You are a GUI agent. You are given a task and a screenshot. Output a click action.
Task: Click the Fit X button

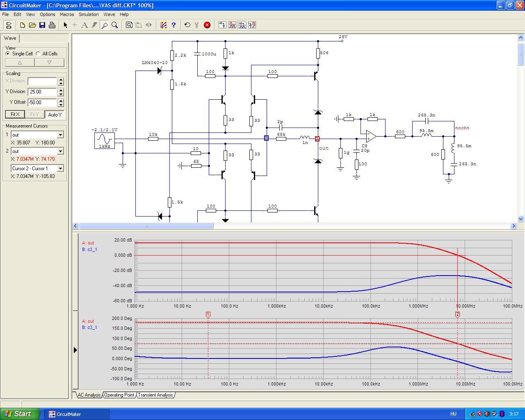(15, 114)
